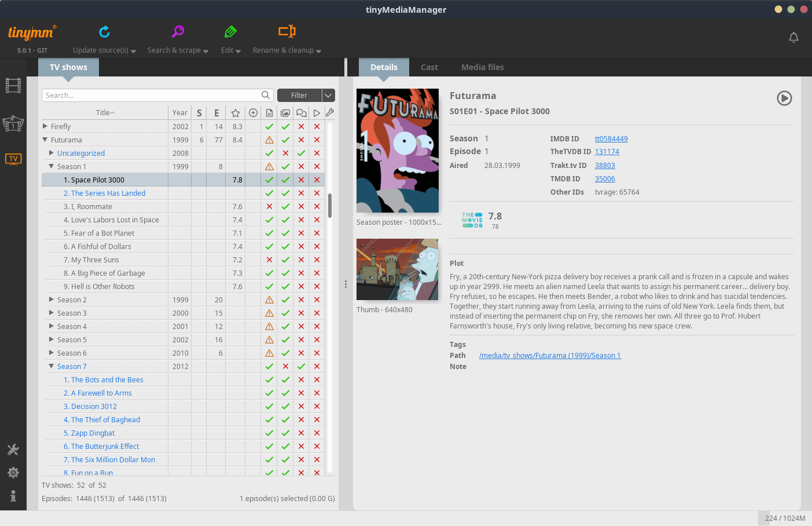Open IMDB link tt0584449
The width and height of the screenshot is (812, 526).
[611, 139]
